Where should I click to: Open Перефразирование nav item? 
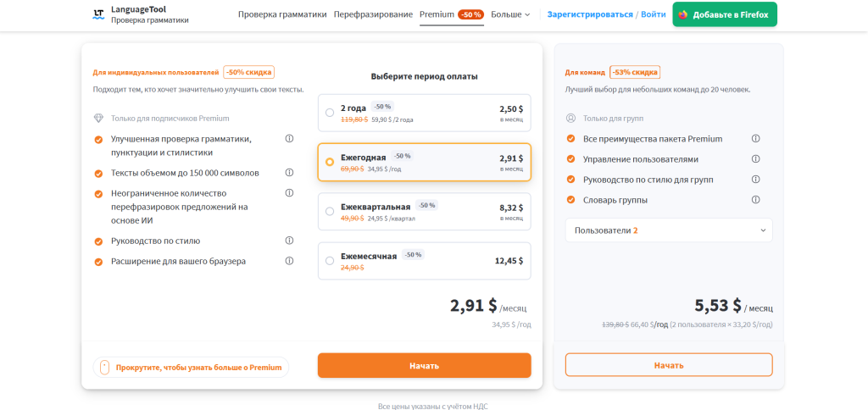pyautogui.click(x=373, y=14)
